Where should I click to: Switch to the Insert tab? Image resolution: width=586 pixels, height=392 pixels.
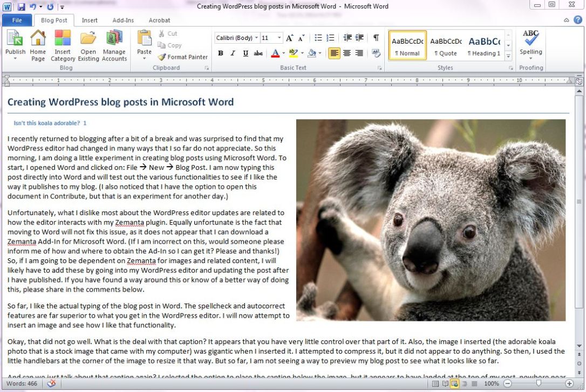[90, 20]
